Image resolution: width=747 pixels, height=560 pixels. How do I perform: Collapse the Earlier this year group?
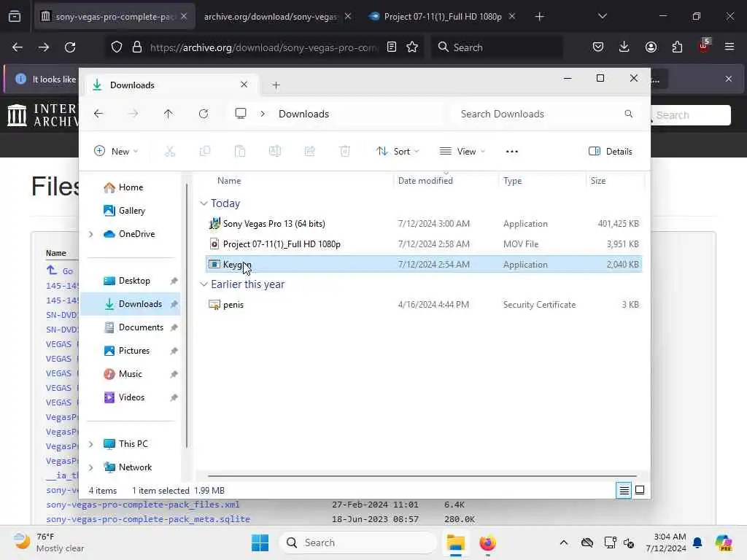point(204,284)
